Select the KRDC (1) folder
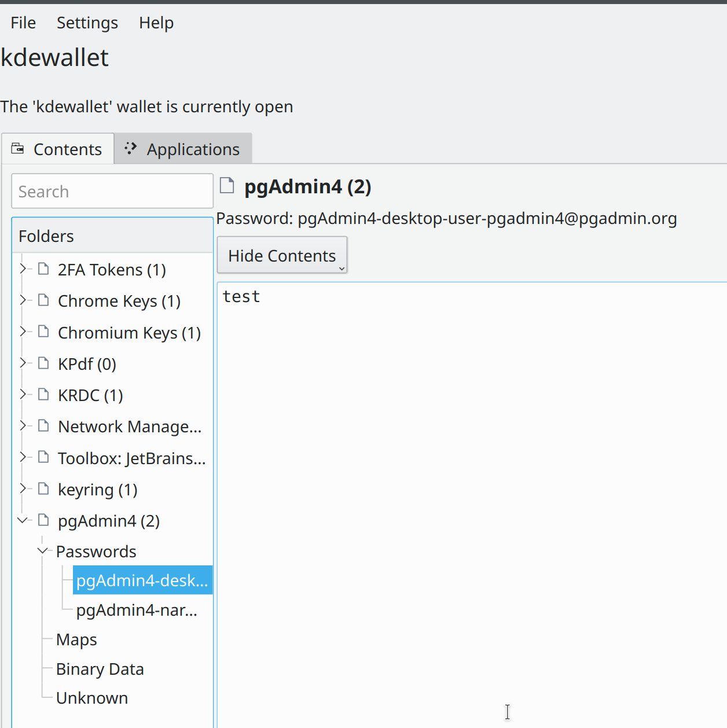 (x=90, y=395)
